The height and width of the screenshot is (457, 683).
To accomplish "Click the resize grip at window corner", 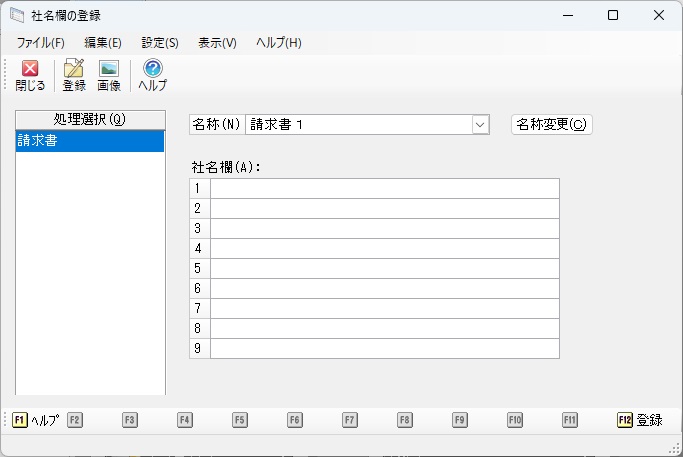I will [x=674, y=448].
